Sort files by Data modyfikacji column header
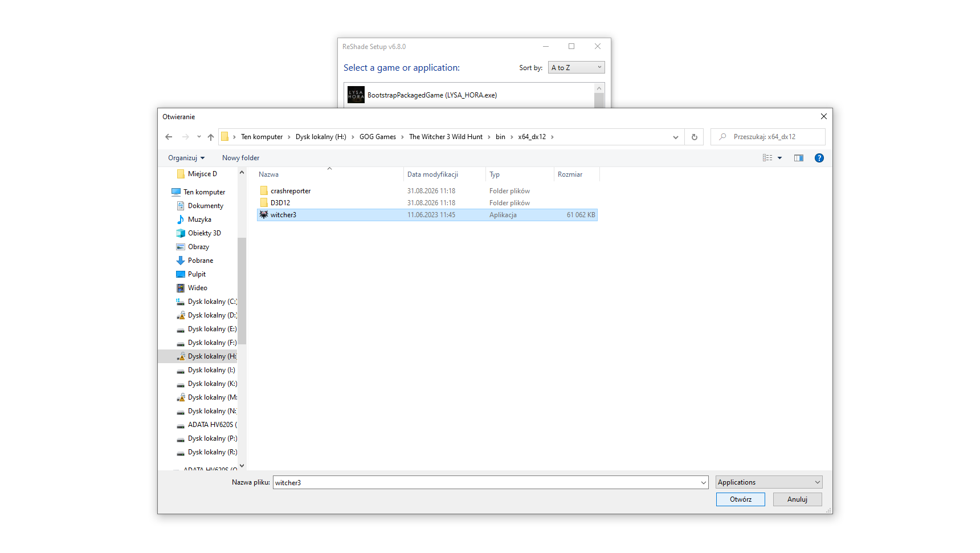Screen dimensions: 980x553 tap(444, 174)
